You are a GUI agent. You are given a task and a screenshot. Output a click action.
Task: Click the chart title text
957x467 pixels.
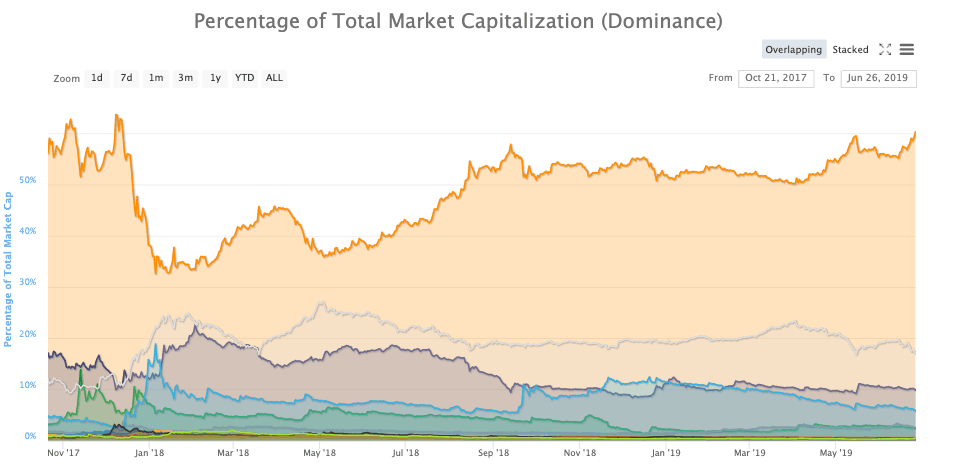[458, 21]
